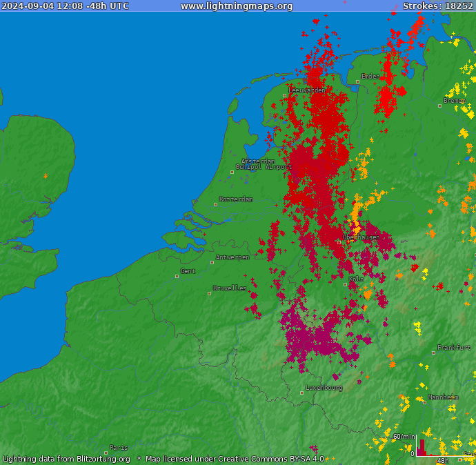Click the Strokes: 18252 counter
Viewport: 476px width, 465px height.
click(438, 6)
